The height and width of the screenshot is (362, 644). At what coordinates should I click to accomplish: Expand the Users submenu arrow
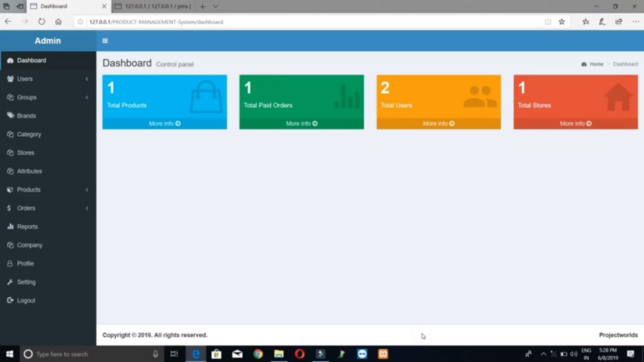[87, 79]
